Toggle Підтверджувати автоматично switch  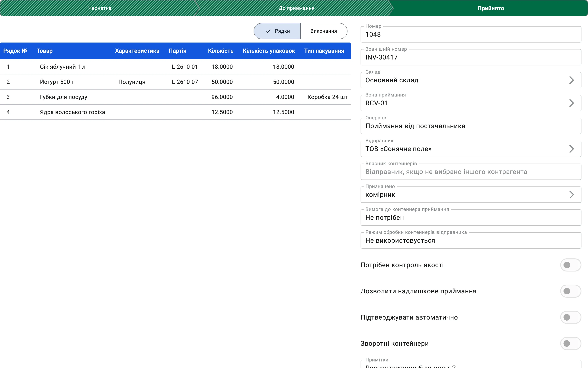click(x=570, y=317)
